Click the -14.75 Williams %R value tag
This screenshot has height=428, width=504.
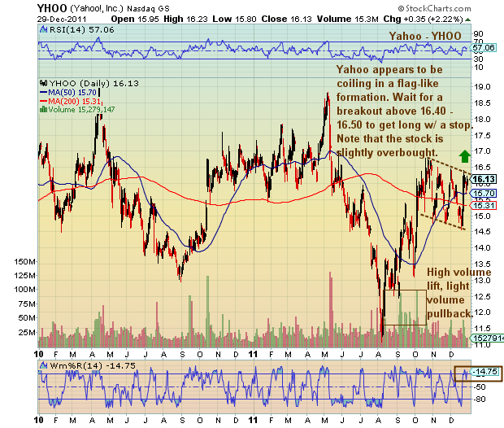485,372
